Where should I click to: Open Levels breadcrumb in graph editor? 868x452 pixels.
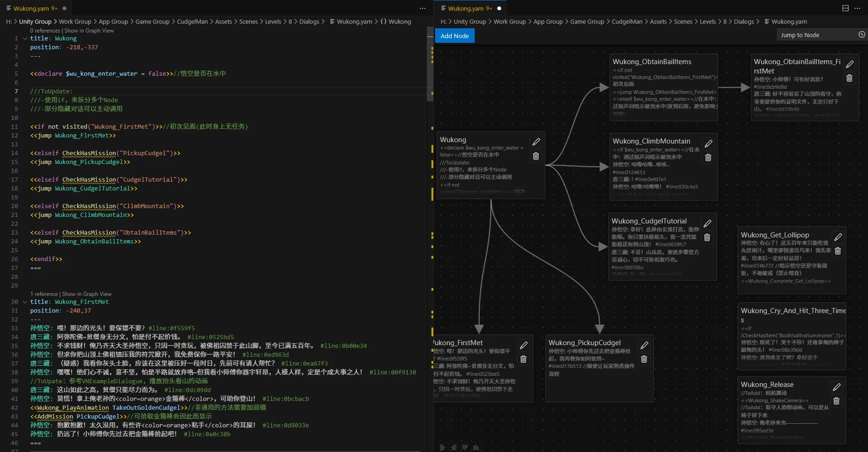708,21
